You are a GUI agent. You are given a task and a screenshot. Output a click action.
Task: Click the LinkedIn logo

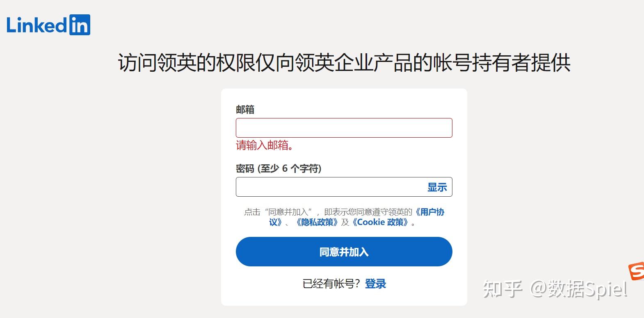(48, 25)
